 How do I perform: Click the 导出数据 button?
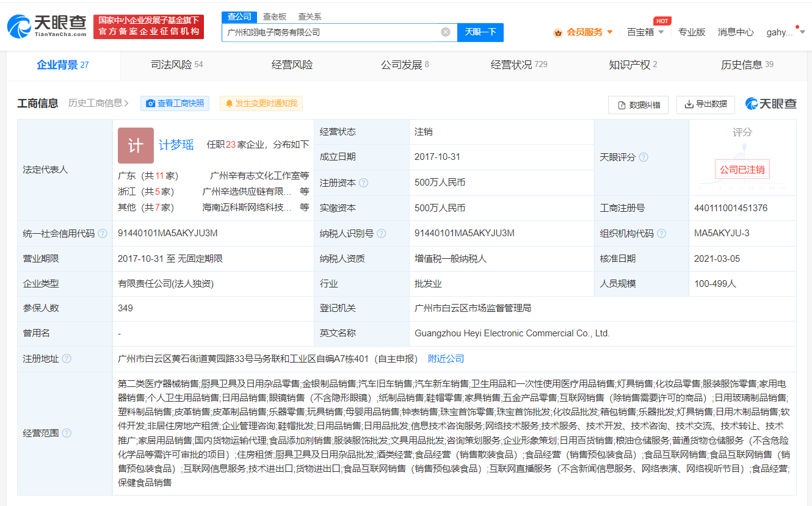click(x=706, y=104)
